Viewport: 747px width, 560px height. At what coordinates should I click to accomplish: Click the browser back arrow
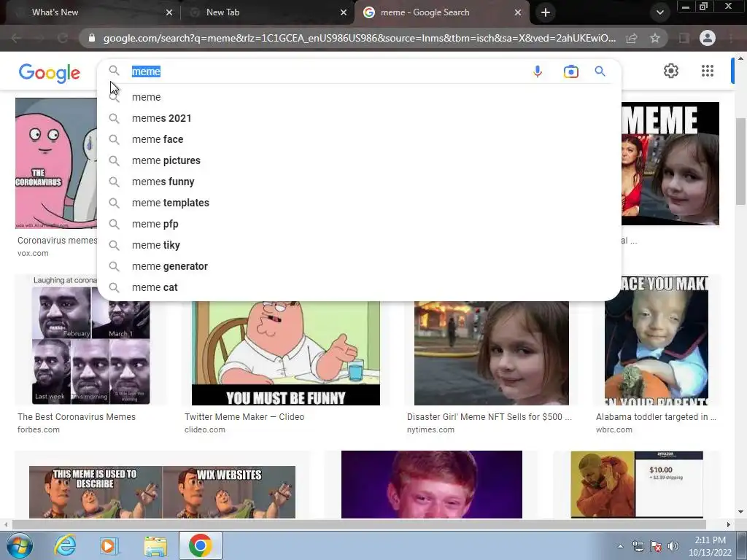(16, 38)
